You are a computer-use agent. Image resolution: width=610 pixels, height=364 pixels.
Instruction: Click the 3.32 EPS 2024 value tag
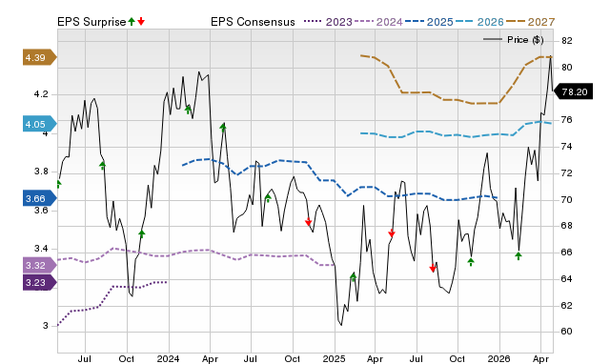[39, 265]
